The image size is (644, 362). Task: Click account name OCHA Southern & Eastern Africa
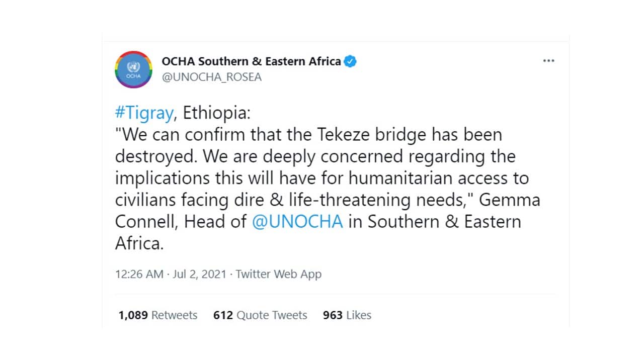(251, 61)
